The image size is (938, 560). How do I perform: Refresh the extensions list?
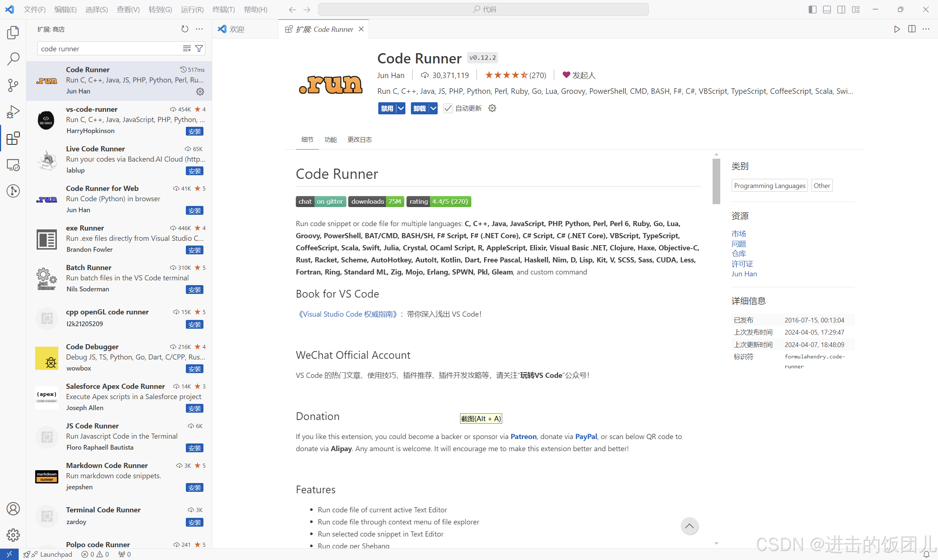pos(184,29)
